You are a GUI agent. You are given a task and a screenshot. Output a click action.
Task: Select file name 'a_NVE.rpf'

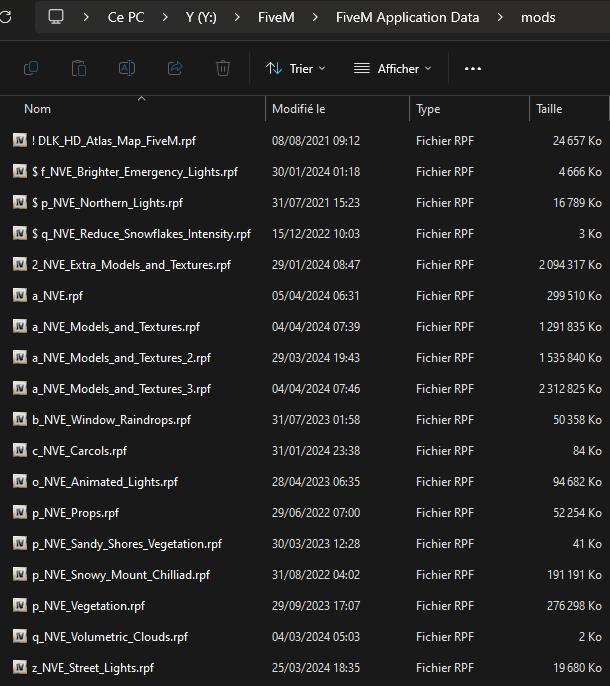click(x=57, y=296)
